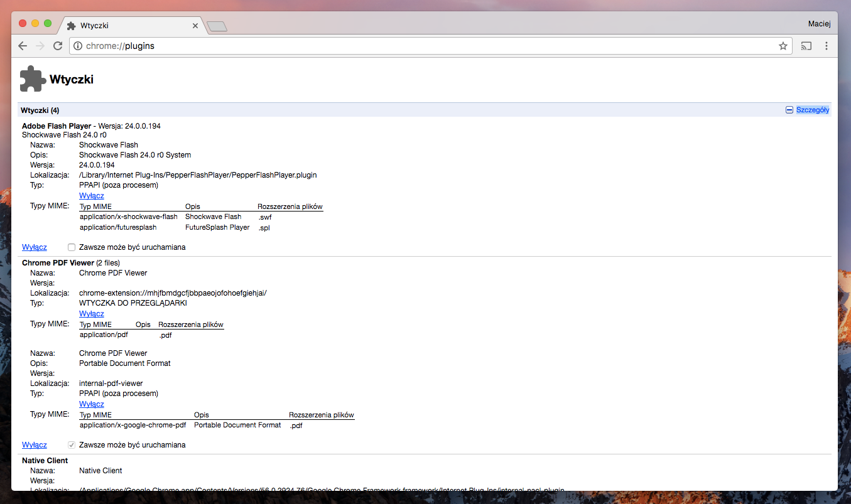Bookmark this page with the star icon
The height and width of the screenshot is (504, 851).
tap(783, 46)
